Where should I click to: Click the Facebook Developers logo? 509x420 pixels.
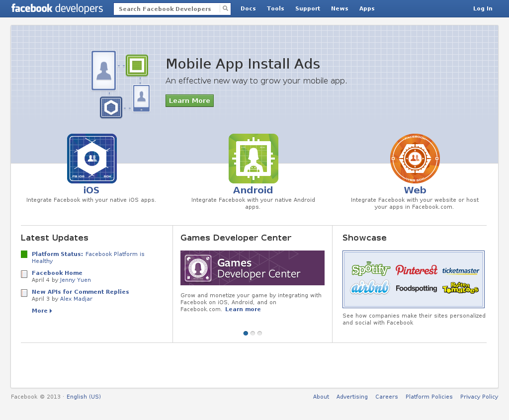tap(57, 8)
